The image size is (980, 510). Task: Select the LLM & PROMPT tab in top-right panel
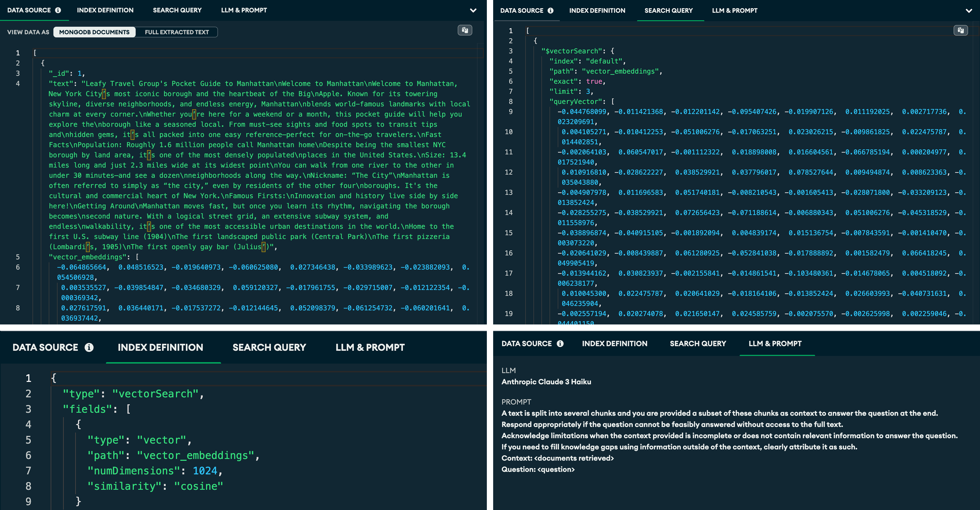734,10
